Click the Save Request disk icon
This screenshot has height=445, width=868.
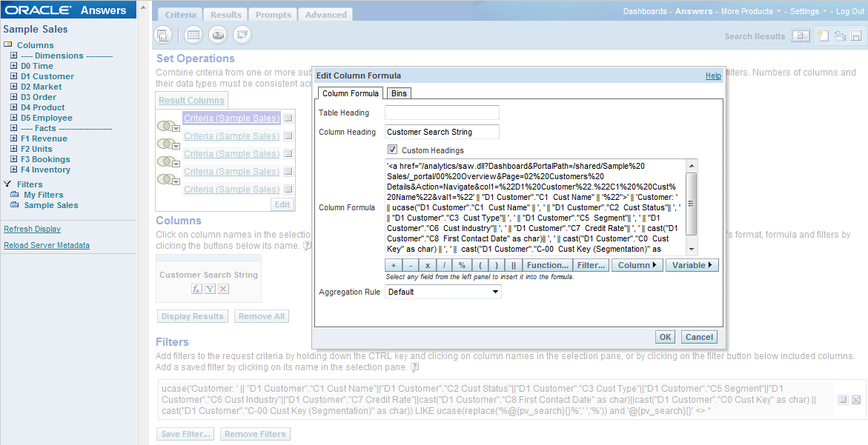point(856,36)
